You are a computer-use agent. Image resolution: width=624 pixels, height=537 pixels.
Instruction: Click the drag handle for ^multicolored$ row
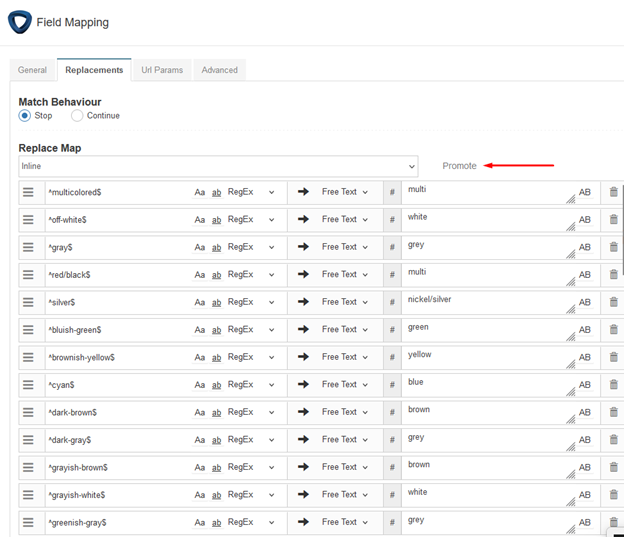28,192
